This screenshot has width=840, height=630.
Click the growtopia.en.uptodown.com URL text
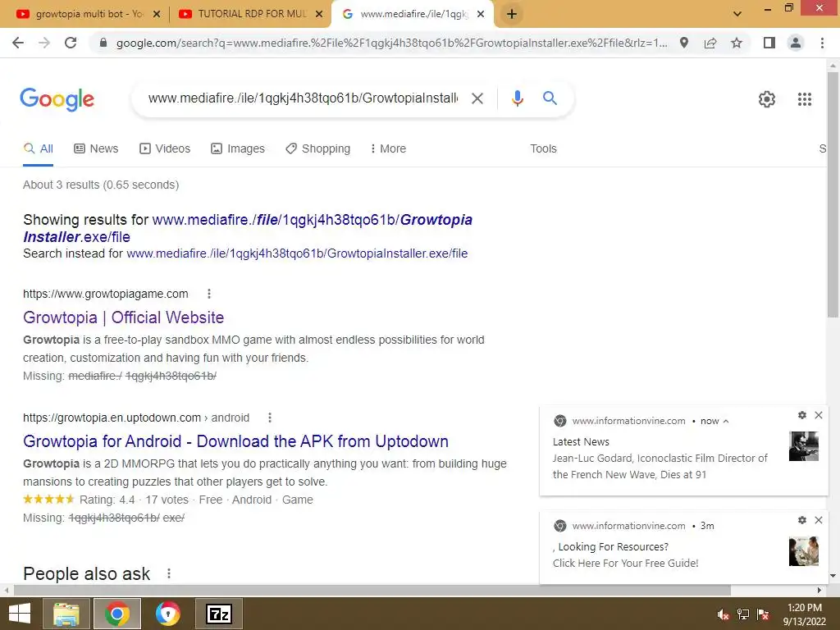[x=136, y=418]
